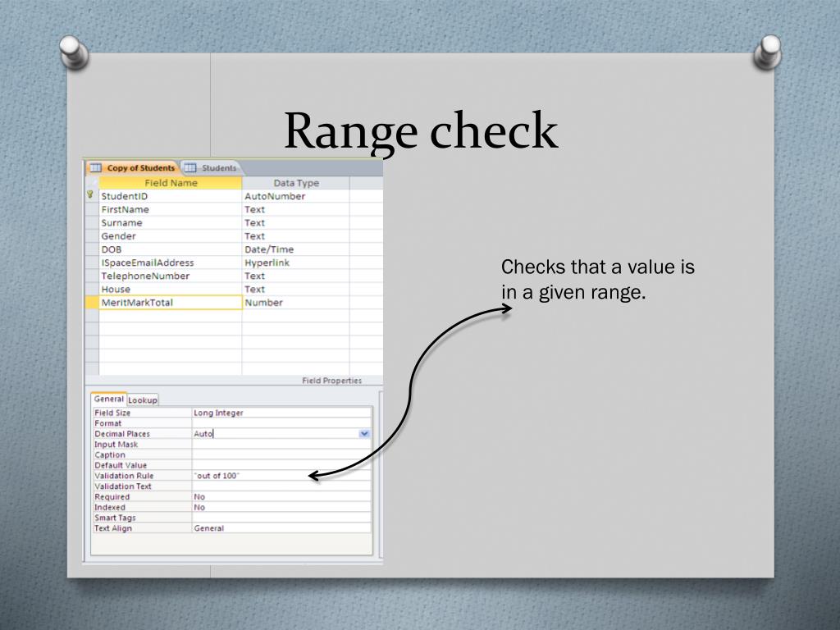
Task: Switch to the Students table tab
Action: click(211, 167)
